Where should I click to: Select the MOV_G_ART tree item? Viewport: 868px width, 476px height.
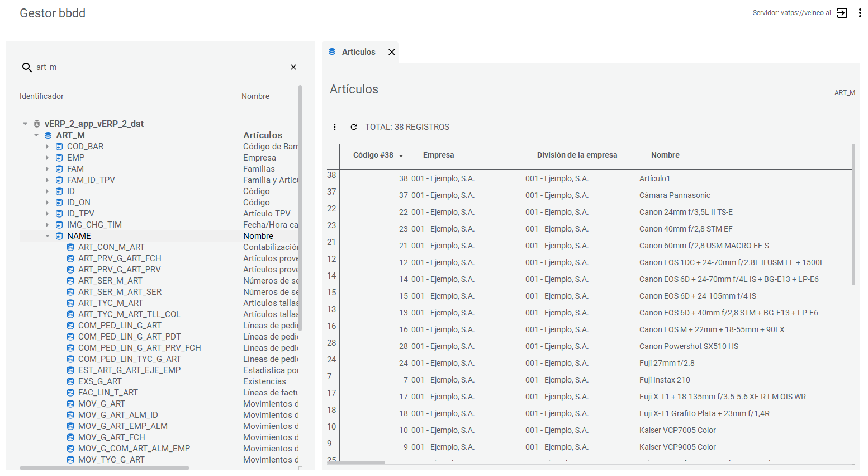(102, 404)
